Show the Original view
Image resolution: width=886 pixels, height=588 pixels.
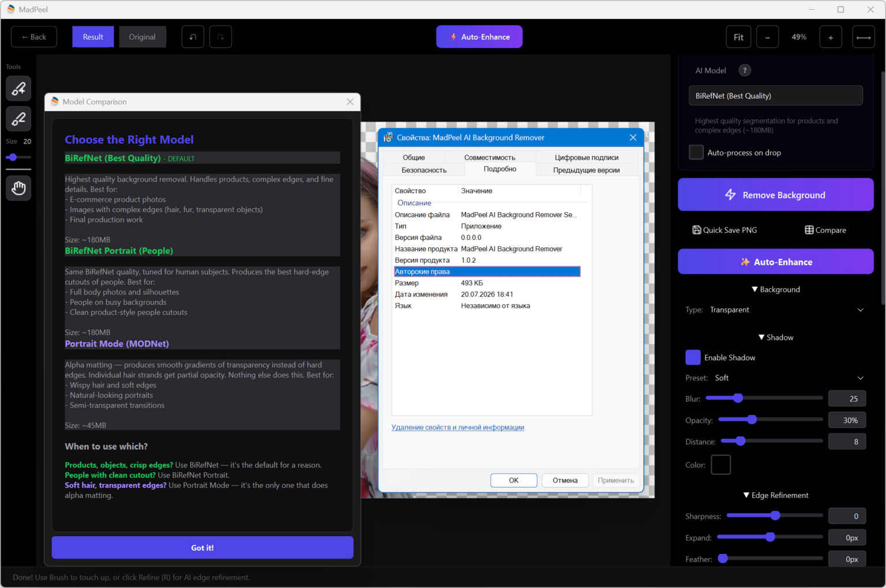click(x=142, y=37)
